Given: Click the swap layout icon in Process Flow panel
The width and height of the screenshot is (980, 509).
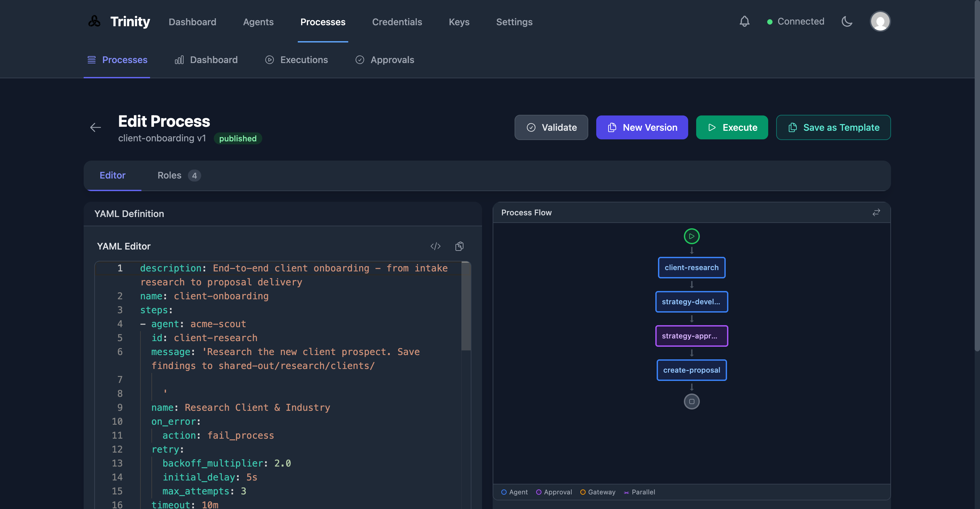Looking at the screenshot, I should [x=876, y=212].
